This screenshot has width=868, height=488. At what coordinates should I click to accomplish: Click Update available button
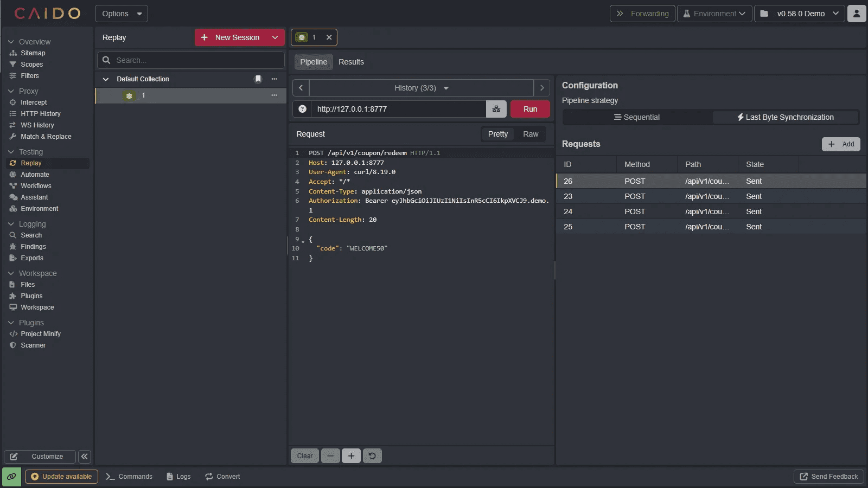pos(61,477)
